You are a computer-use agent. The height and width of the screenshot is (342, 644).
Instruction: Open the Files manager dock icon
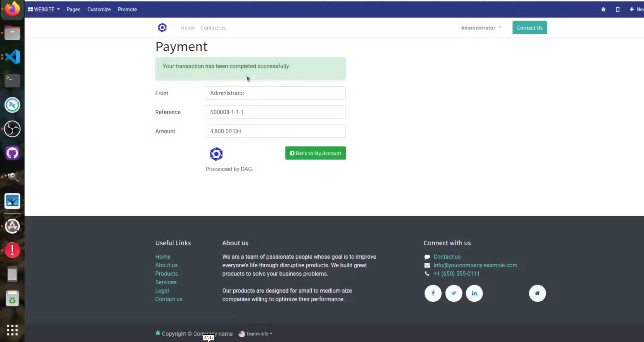pyautogui.click(x=12, y=33)
